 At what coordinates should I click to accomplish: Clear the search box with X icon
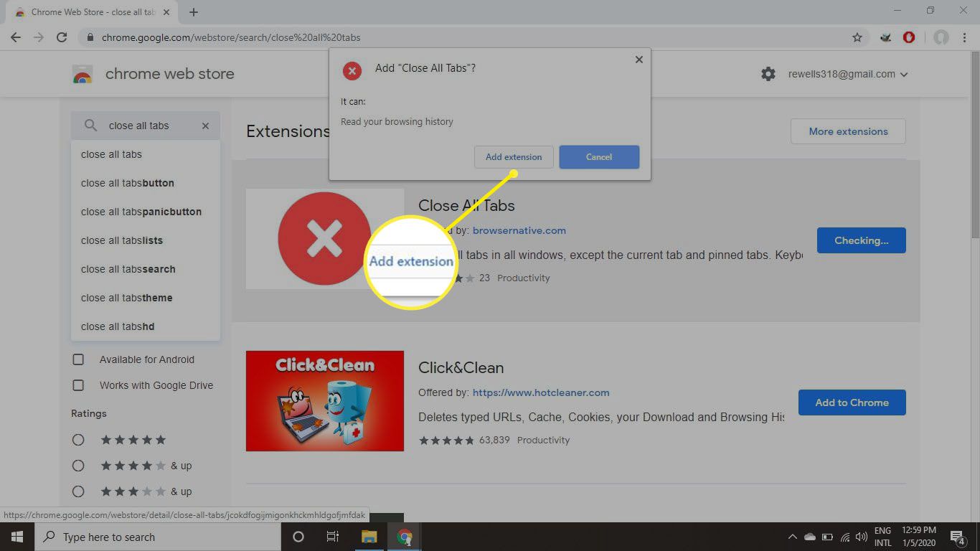[x=205, y=126]
